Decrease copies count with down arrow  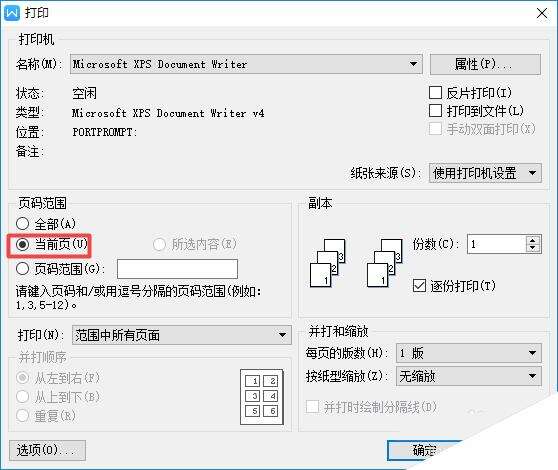point(532,248)
